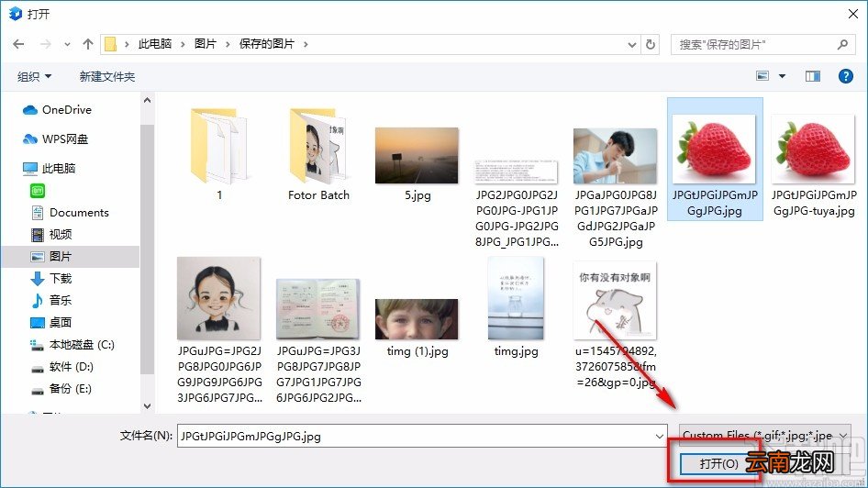Select the folder named 1
Viewport: 868px width, 488px height.
tap(219, 154)
